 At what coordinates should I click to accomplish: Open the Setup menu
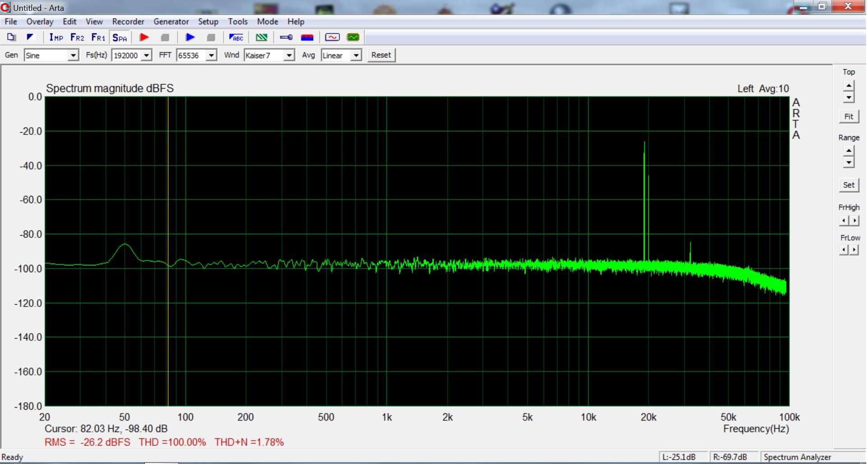tap(208, 22)
